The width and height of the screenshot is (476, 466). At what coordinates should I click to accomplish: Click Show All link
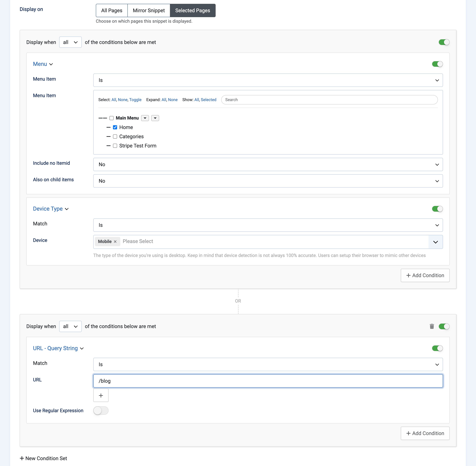197,100
